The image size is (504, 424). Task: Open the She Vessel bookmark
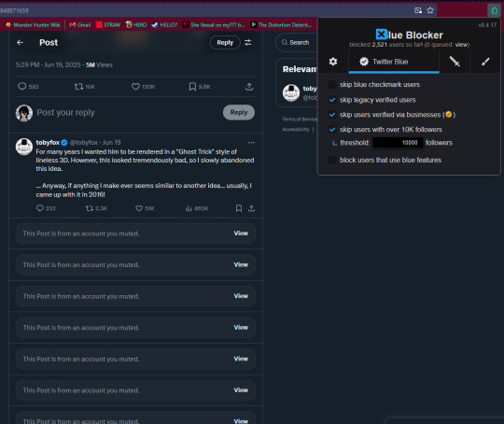(x=214, y=25)
